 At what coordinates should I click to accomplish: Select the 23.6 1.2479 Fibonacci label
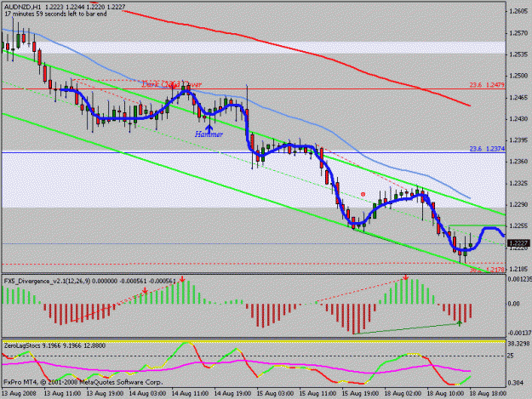point(487,85)
